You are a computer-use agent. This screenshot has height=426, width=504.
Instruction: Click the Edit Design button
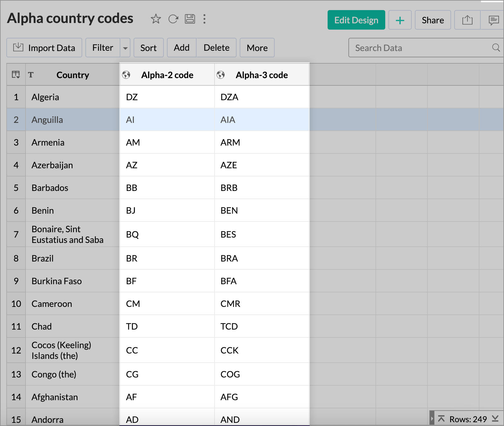point(356,20)
